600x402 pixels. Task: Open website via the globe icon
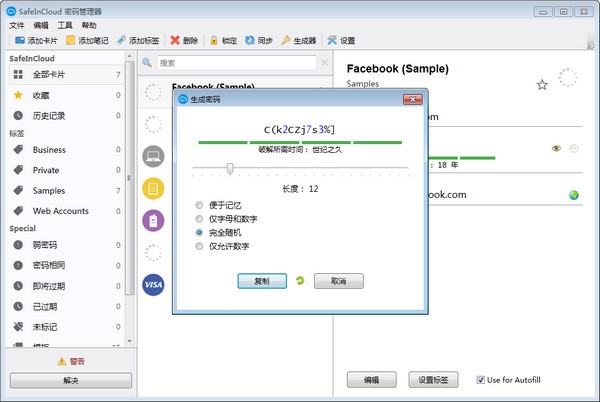(574, 195)
